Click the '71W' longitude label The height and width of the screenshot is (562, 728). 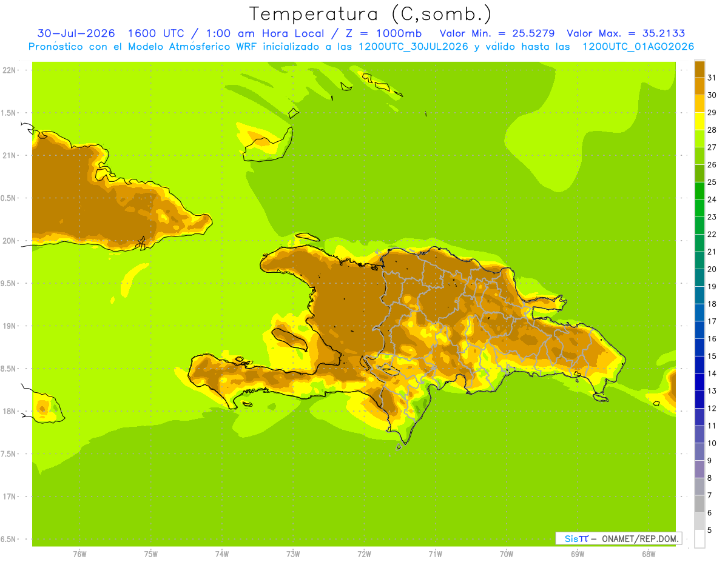tap(435, 554)
